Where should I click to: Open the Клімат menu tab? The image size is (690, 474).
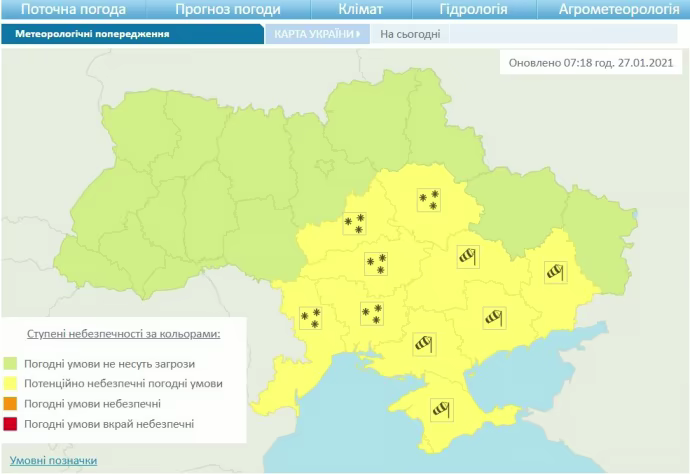(x=360, y=10)
